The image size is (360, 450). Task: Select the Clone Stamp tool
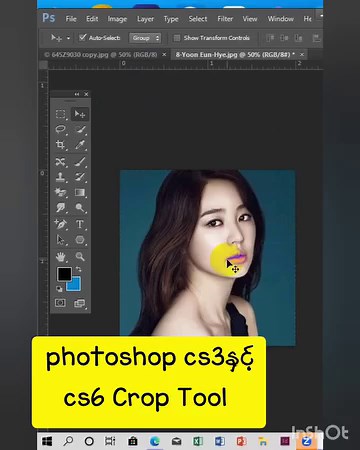click(x=60, y=177)
